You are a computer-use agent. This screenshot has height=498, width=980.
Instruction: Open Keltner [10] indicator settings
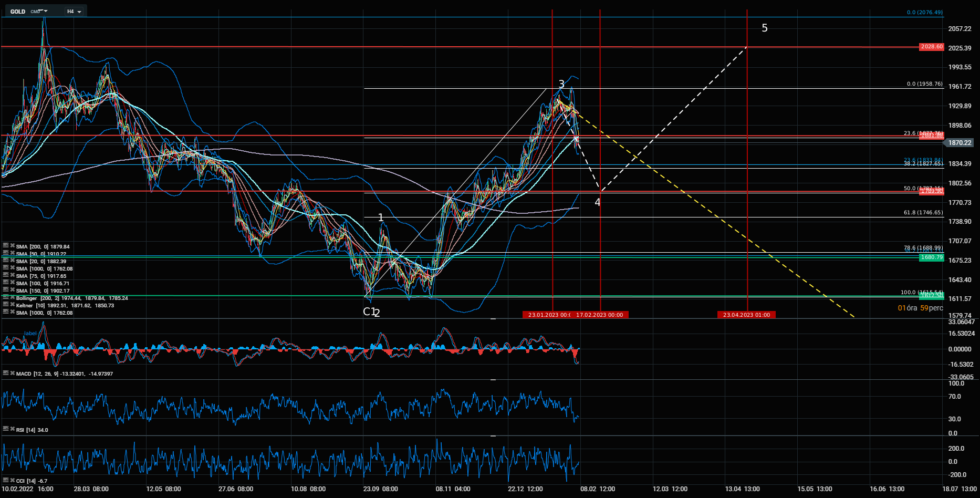pyautogui.click(x=5, y=305)
